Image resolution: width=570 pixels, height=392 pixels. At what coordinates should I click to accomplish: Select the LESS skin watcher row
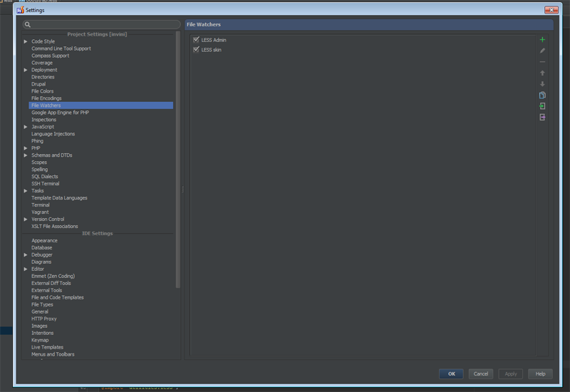(363, 50)
